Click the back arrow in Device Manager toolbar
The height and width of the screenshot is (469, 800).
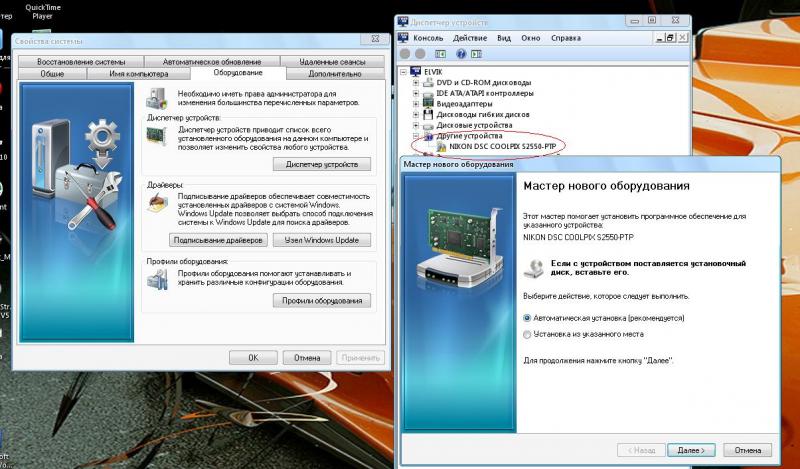pyautogui.click(x=405, y=54)
